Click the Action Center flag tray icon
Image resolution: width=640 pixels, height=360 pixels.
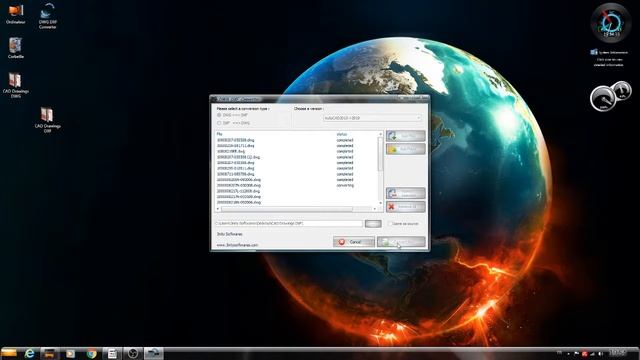576,353
